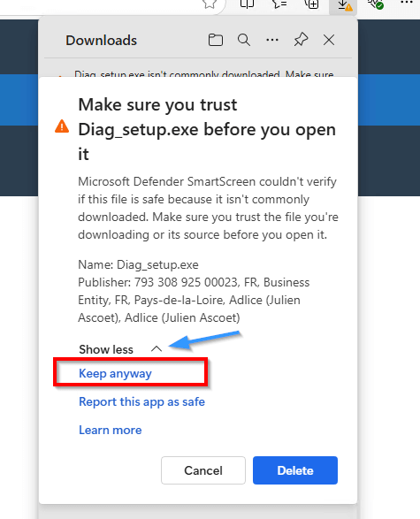The height and width of the screenshot is (519, 420).
Task: Choose Keep anyway link
Action: (115, 373)
